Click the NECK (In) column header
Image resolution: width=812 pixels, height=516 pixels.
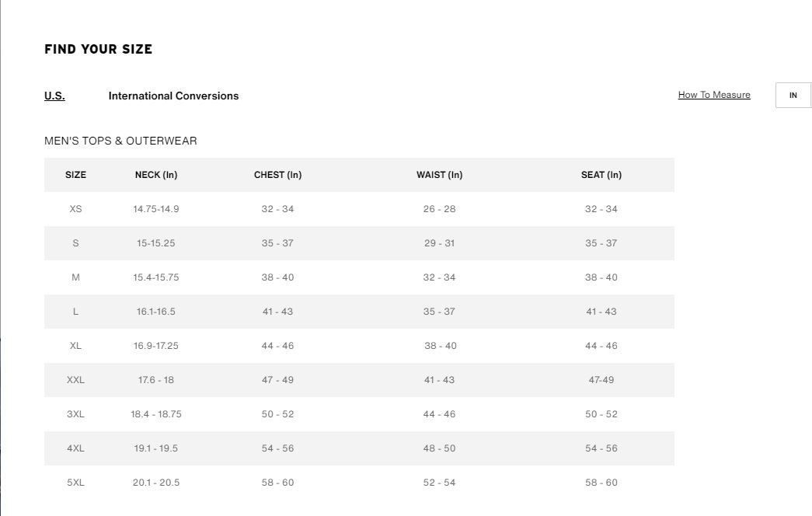click(x=156, y=175)
